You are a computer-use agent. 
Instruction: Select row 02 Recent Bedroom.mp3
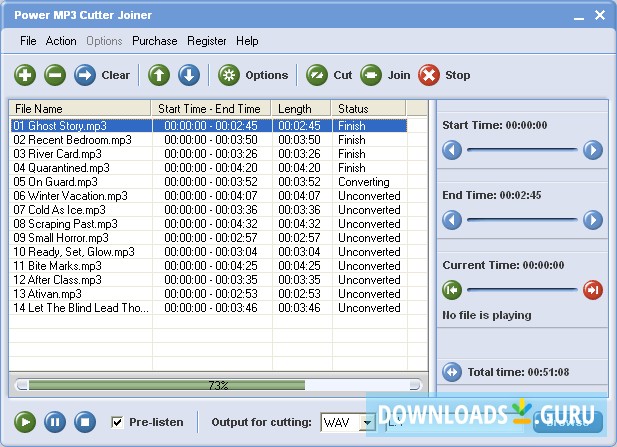tap(209, 140)
